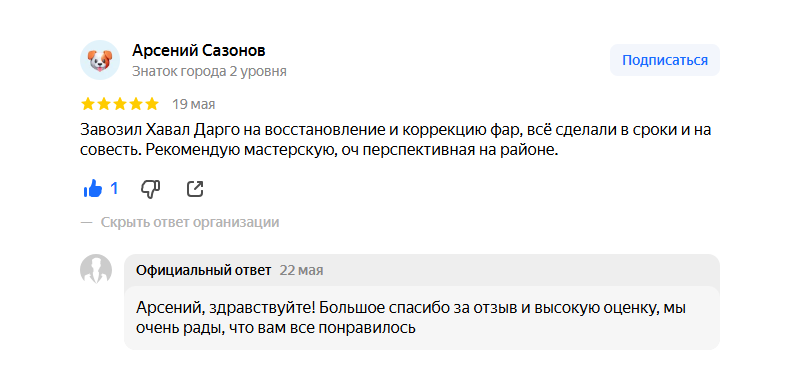Image resolution: width=785 pixels, height=381 pixels.
Task: Click the dash before Скрыть ответ организации
Action: (87, 222)
